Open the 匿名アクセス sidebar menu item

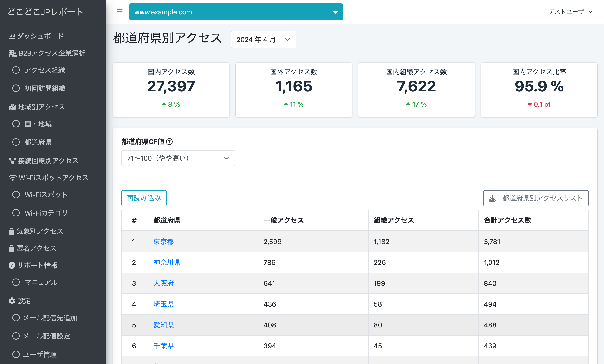[x=36, y=248]
